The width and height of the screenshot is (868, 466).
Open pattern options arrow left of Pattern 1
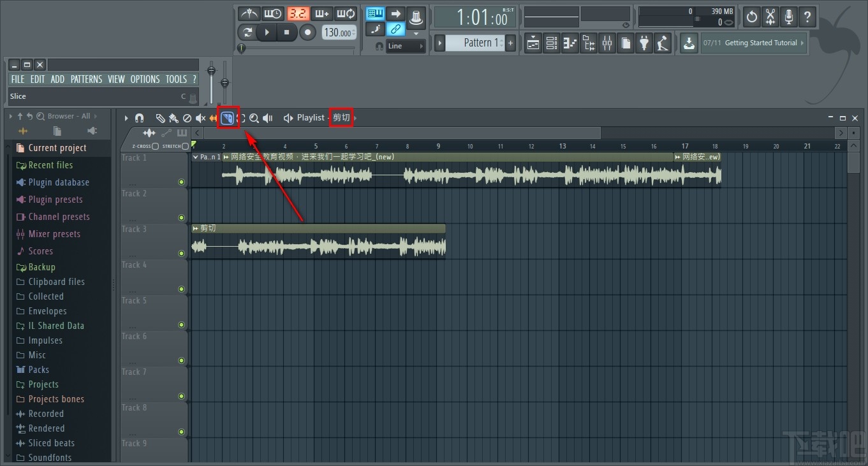439,43
